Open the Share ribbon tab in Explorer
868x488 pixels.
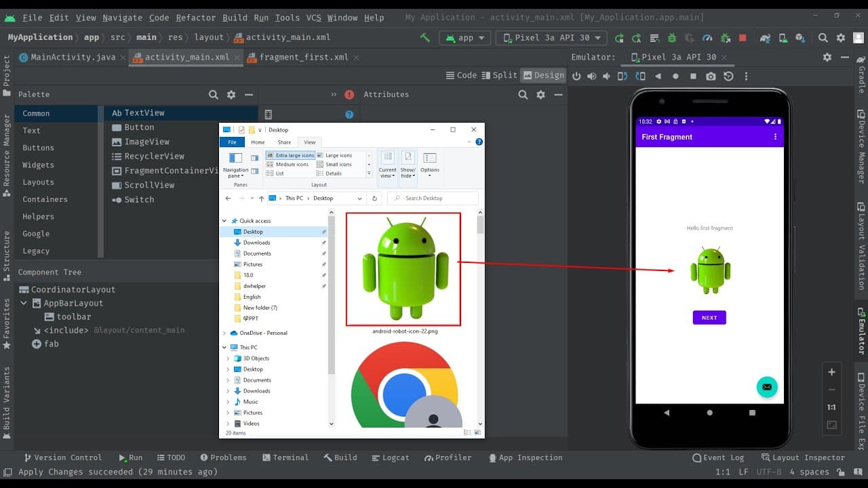(x=284, y=142)
